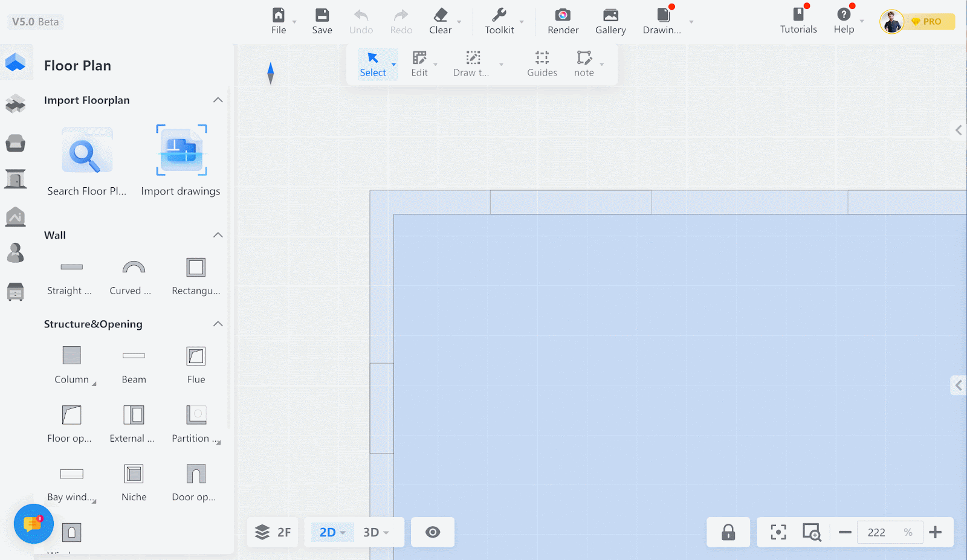
Task: Select the Beam structure element
Action: 134,356
